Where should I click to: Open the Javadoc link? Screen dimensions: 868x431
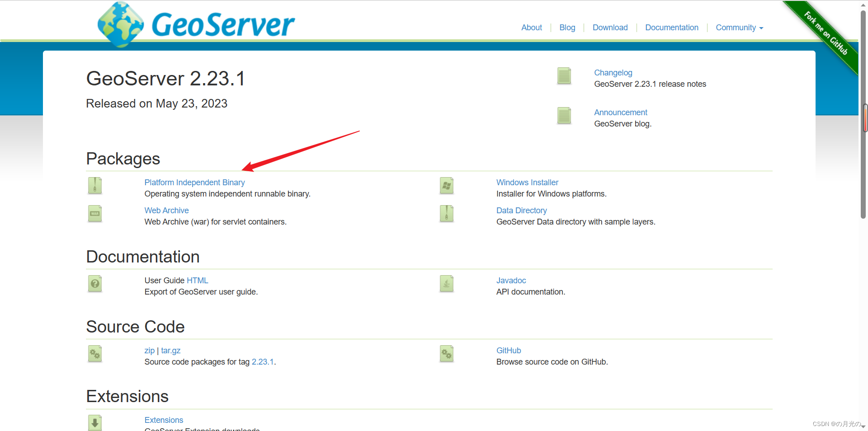tap(511, 281)
